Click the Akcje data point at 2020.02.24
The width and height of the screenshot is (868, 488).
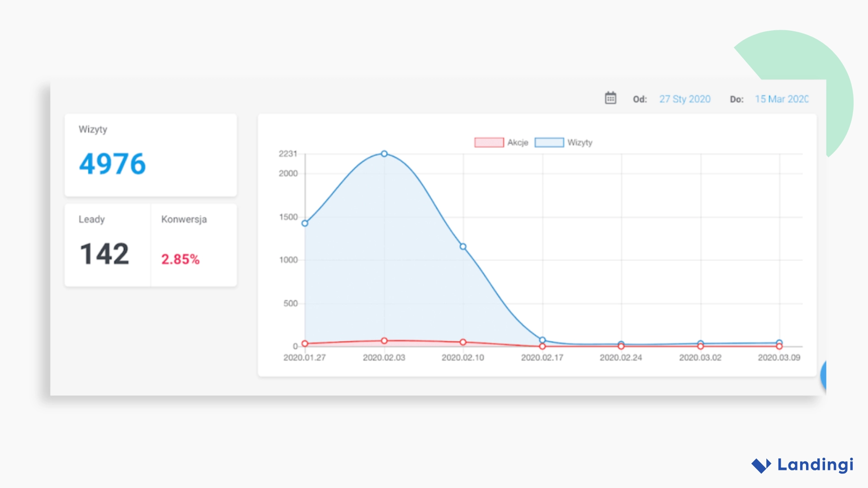[x=621, y=347]
